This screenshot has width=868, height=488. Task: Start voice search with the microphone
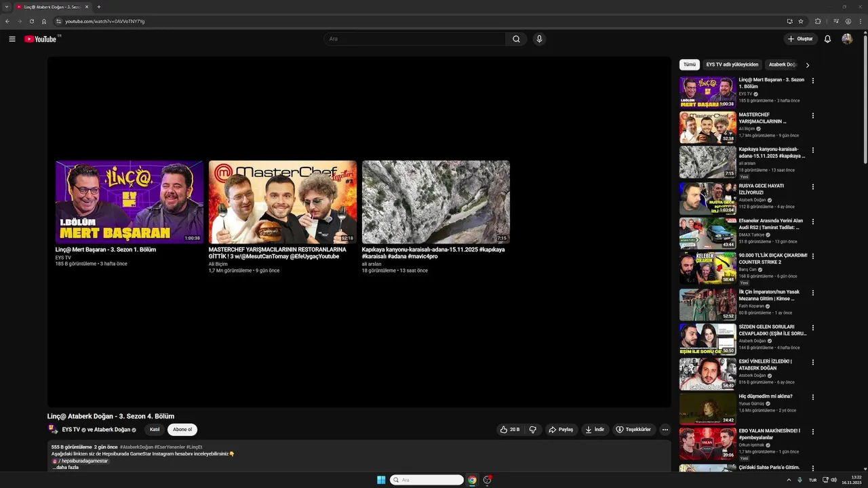539,39
